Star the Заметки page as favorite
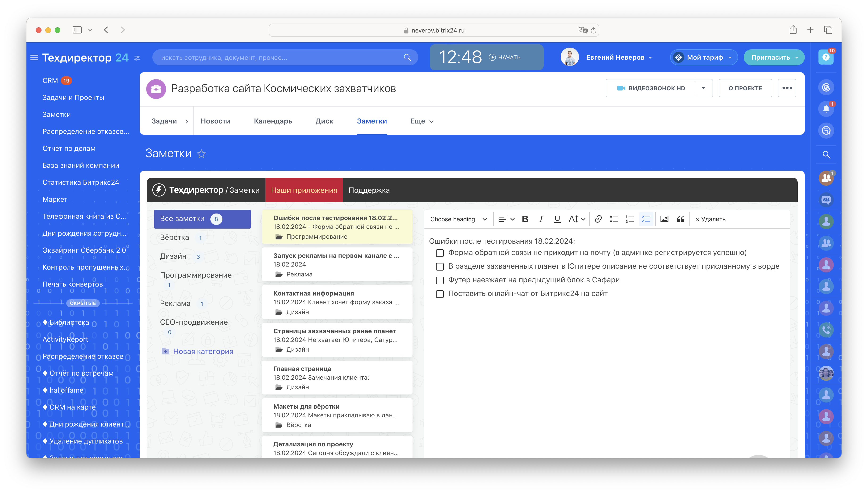This screenshot has width=868, height=493. coord(201,154)
